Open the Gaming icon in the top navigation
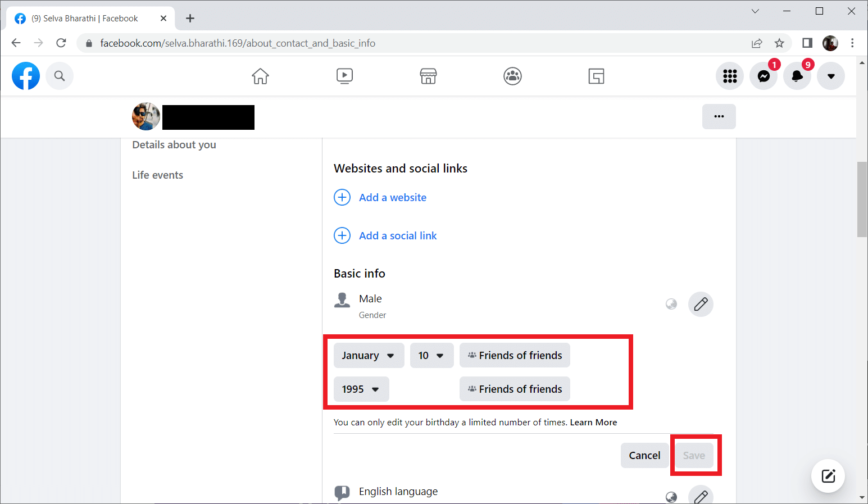This screenshot has width=868, height=504. coord(596,76)
